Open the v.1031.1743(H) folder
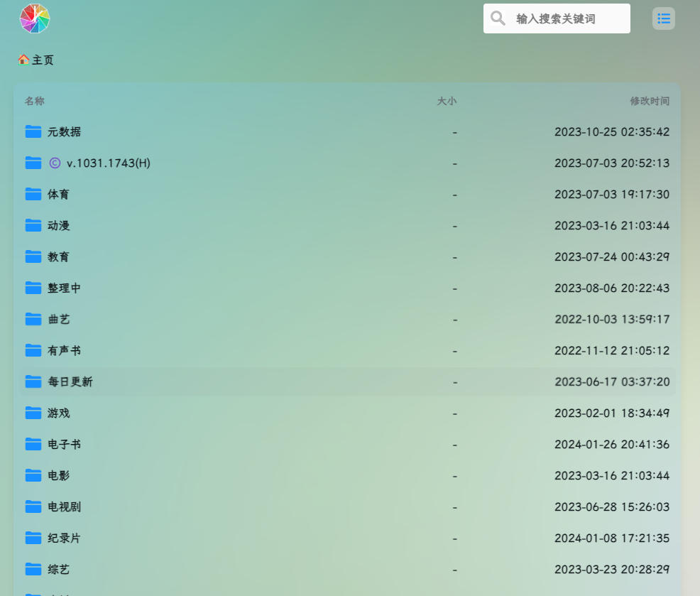The image size is (700, 596). (x=108, y=163)
